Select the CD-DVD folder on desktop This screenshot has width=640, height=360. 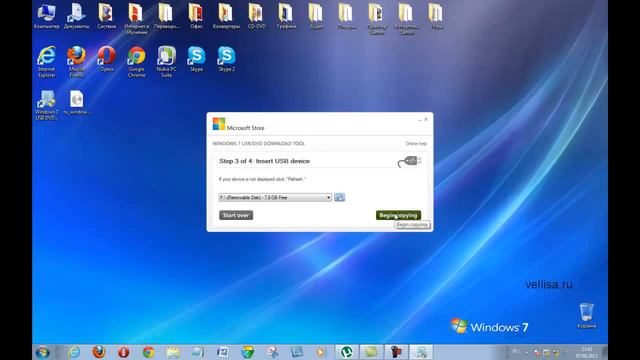pyautogui.click(x=256, y=16)
